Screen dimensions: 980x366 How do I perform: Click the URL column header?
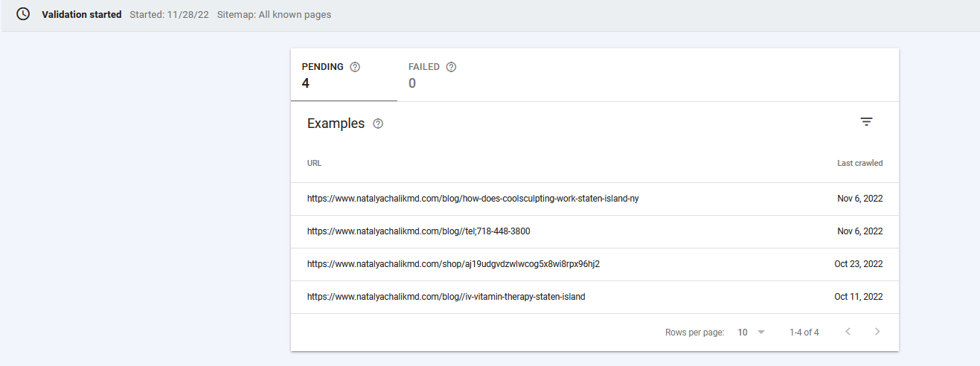tap(314, 163)
